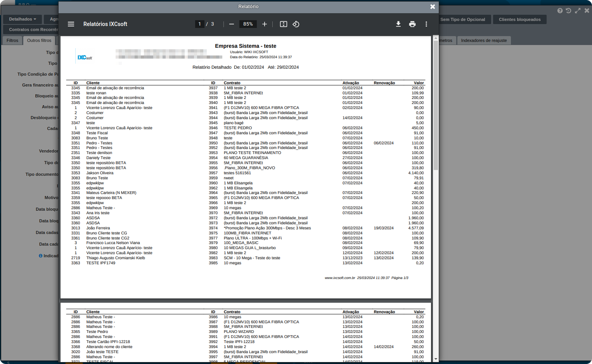The height and width of the screenshot is (364, 592).
Task: Click contract PLANO TESTE TREINAMENTO
Action: [x=253, y=153]
